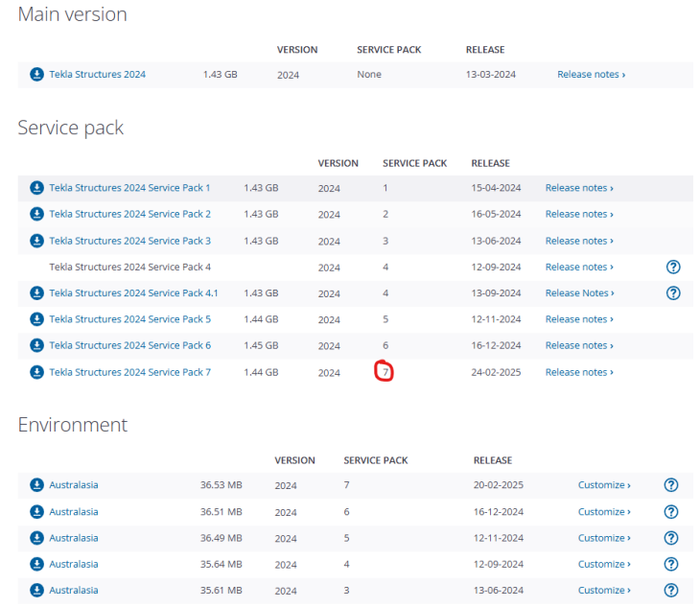Viewport: 700px width, 607px height.
Task: Click download icon beside Service Pack 4.1
Action: 36,293
